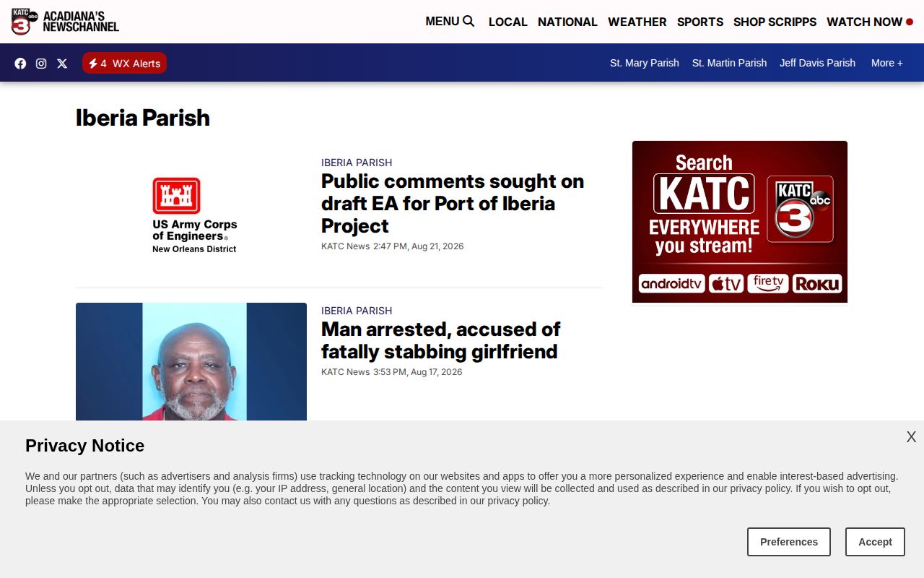The image size is (924, 578).
Task: Open MENU with the search magnifier
Action: 450,22
